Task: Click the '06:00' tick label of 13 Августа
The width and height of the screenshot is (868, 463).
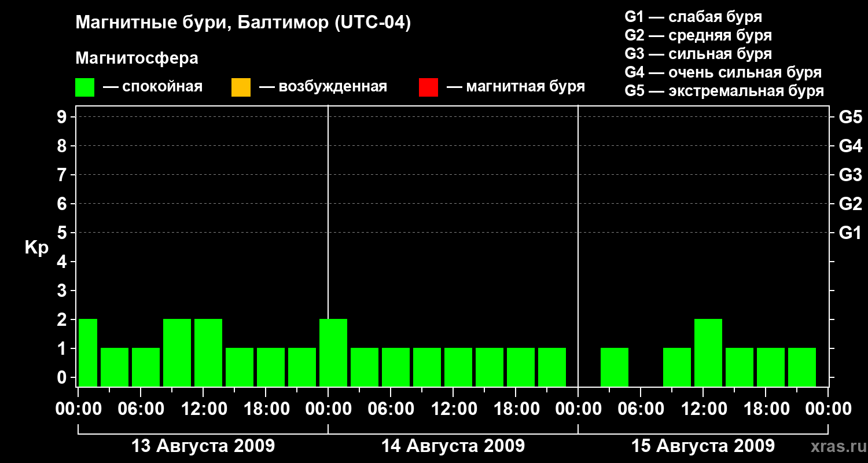Action: tap(141, 409)
